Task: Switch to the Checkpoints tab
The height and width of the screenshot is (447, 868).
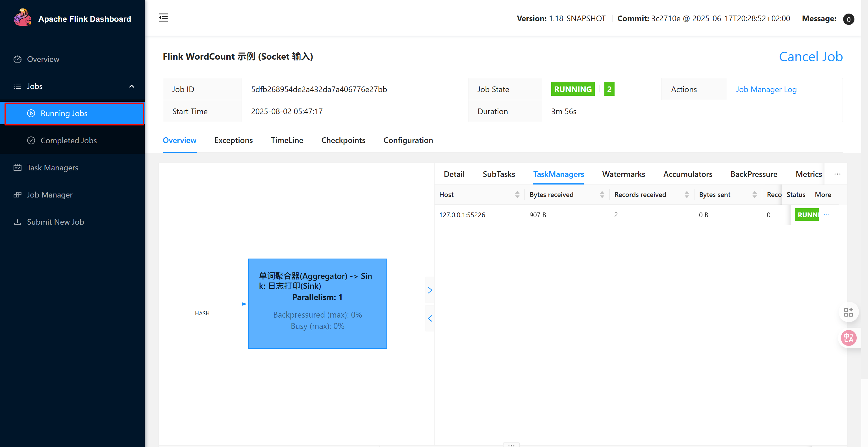Action: [343, 140]
